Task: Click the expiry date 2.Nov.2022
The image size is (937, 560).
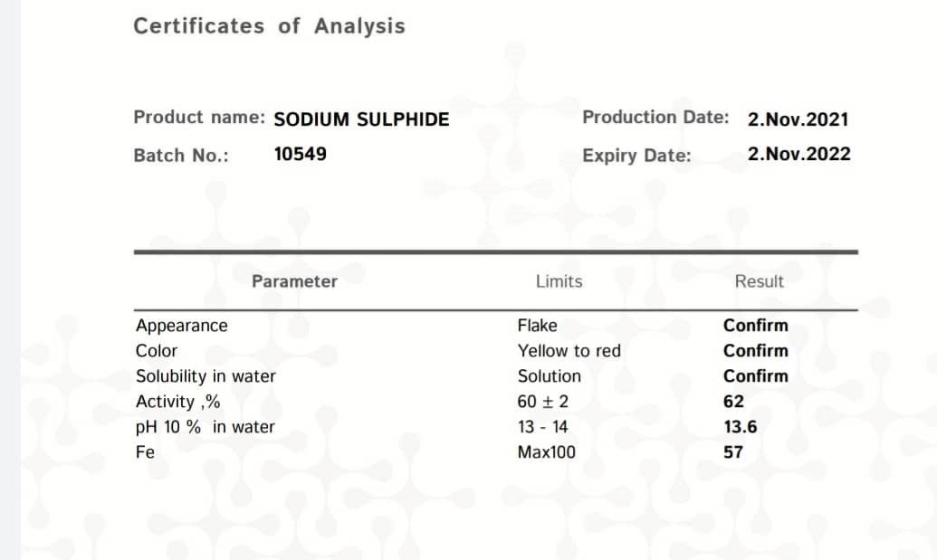Action: [798, 155]
